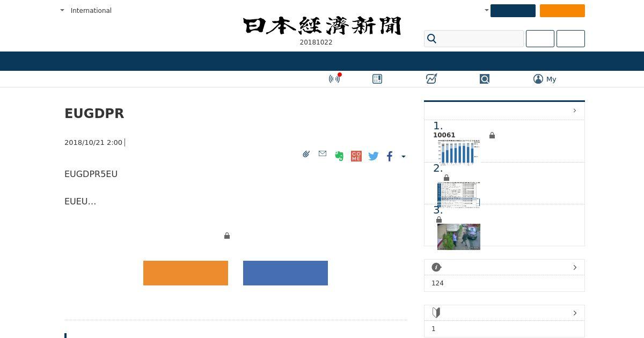This screenshot has width=644, height=338.
Task: Click the '124' text in the information box
Action: pos(437,283)
